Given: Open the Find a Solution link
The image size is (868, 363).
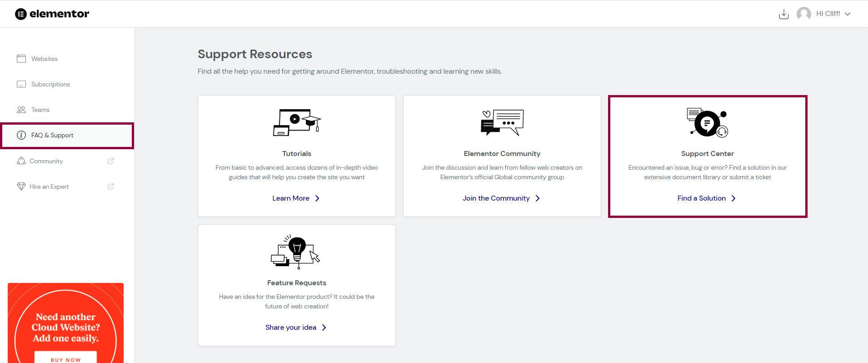Looking at the screenshot, I should pyautogui.click(x=702, y=198).
